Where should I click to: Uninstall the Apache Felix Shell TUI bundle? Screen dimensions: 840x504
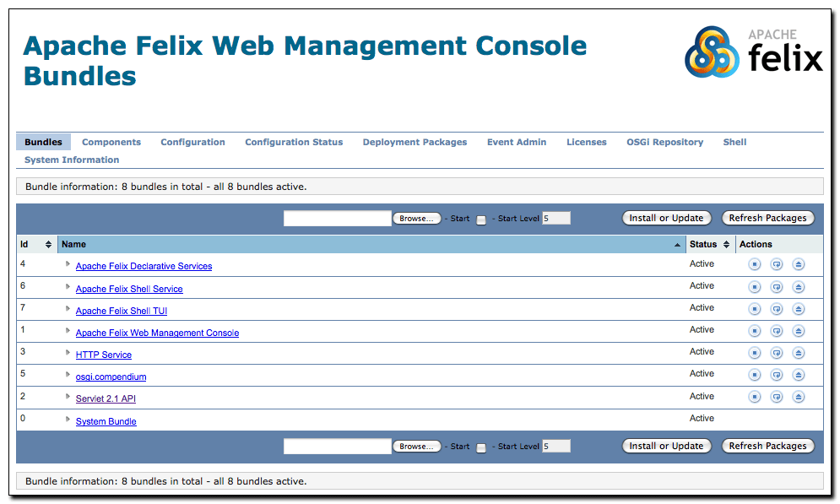pyautogui.click(x=799, y=309)
